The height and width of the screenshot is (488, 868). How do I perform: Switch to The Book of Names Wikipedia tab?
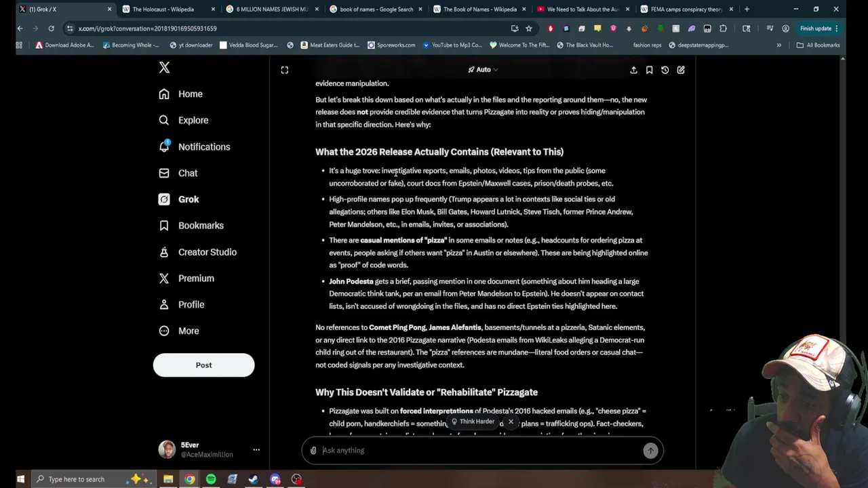point(479,9)
